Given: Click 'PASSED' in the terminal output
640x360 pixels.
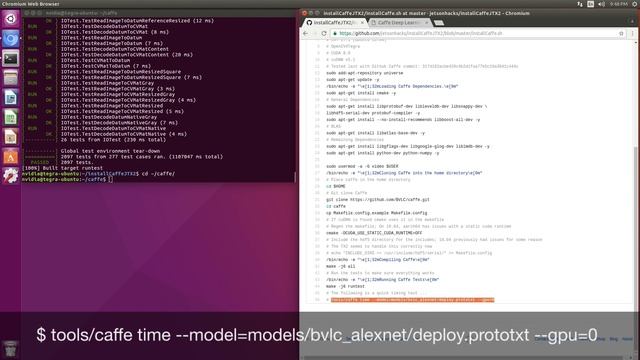Looking at the screenshot, I should pos(40,162).
